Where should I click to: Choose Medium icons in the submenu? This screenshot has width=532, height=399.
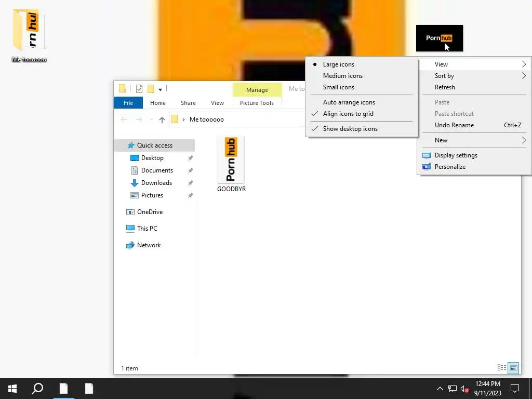362,76
